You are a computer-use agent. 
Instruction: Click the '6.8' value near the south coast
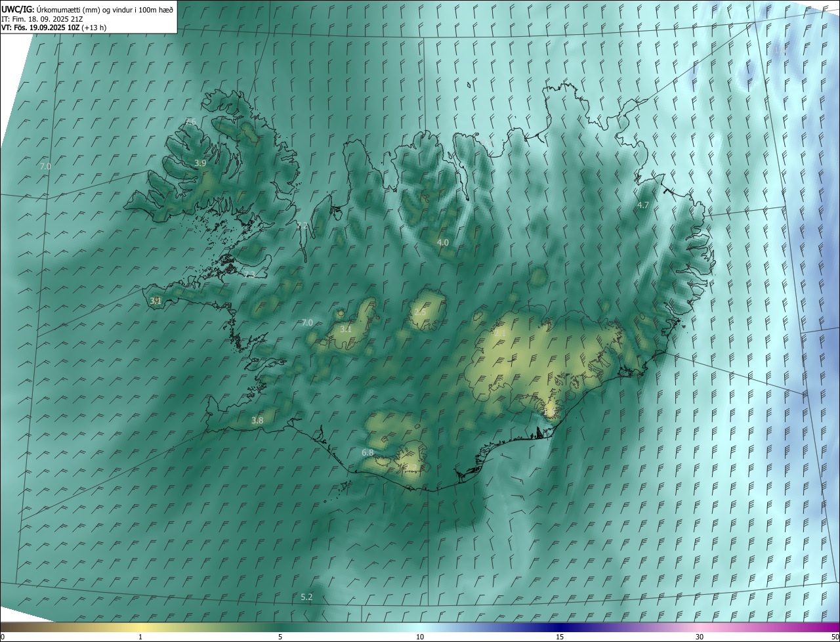pos(367,452)
